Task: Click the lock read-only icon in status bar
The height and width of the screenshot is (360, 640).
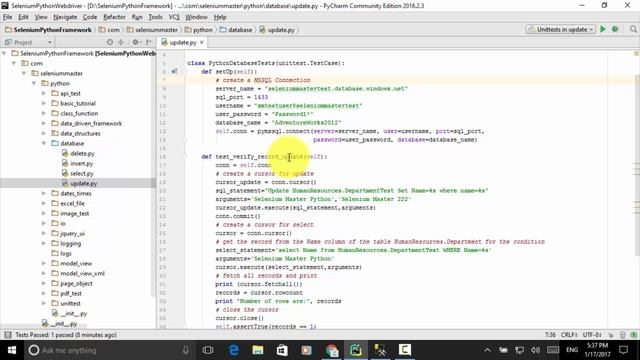Action: (611, 335)
